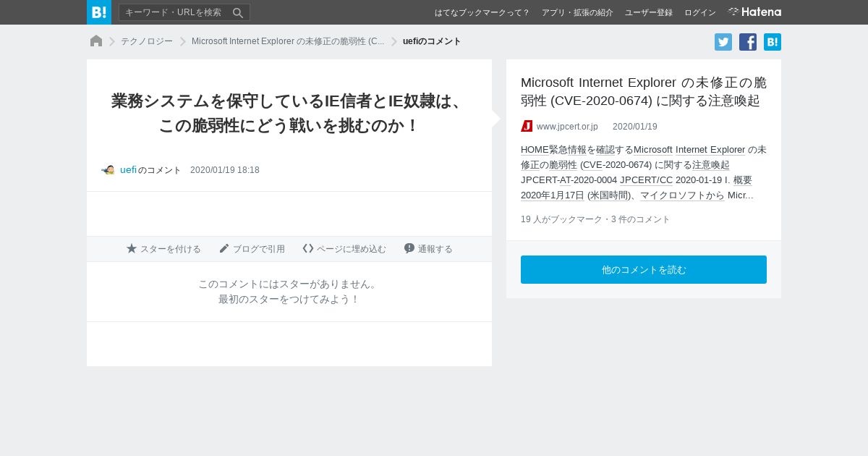Click the jpcert favicon icon
The height and width of the screenshot is (456, 868).
coord(527,126)
